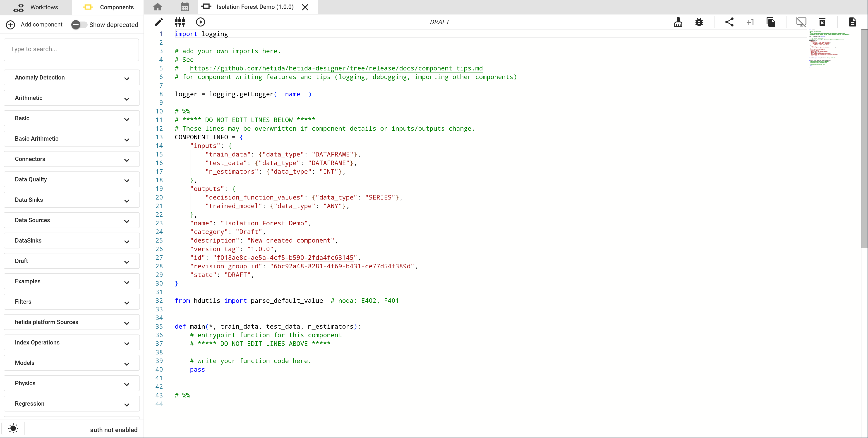The image size is (868, 438).
Task: Click the share/publish icon
Action: tap(729, 22)
